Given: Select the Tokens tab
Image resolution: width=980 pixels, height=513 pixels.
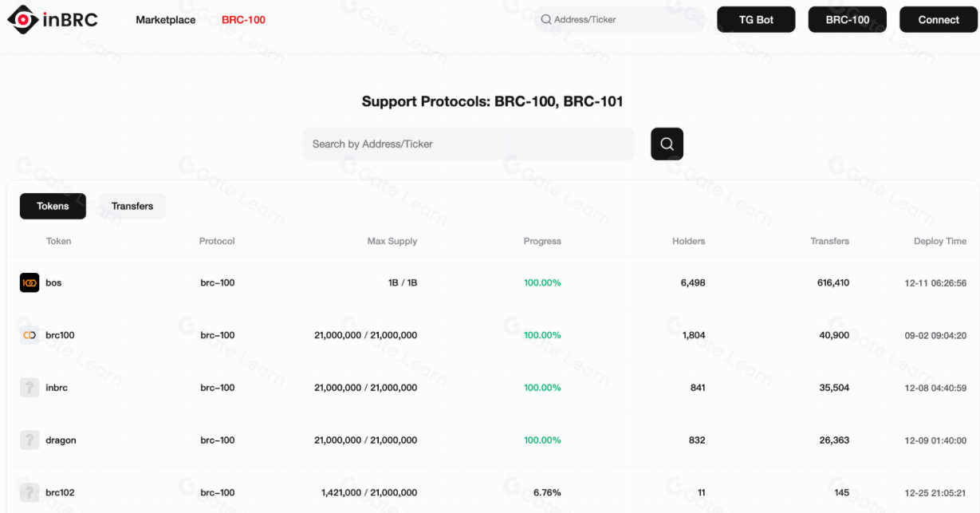Looking at the screenshot, I should click(x=53, y=206).
